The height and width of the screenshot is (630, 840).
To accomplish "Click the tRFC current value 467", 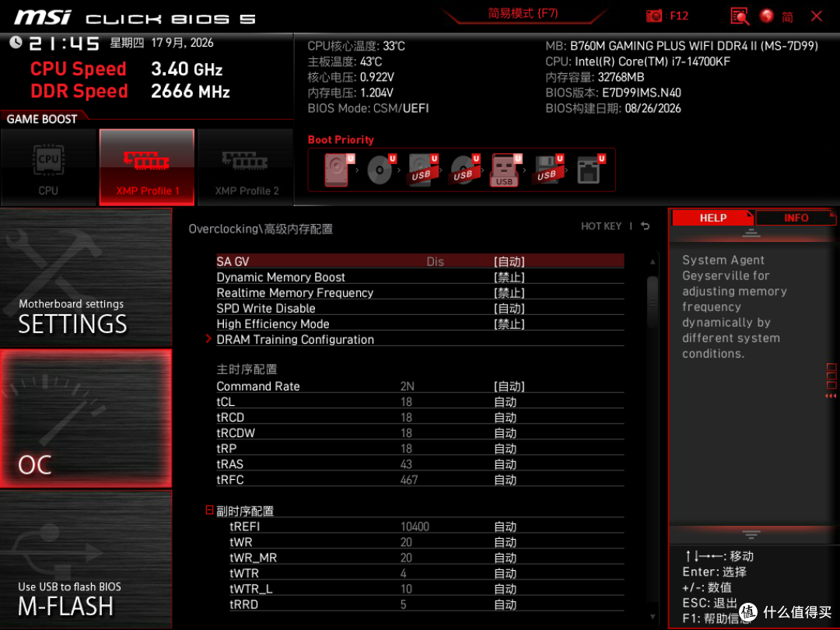I will click(x=409, y=479).
